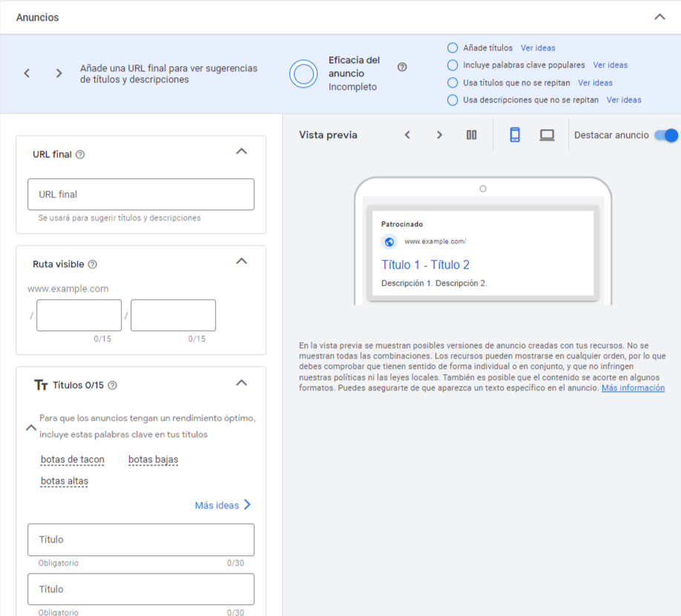681x616 pixels.
Task: Focus the first Ruta visible path field
Action: point(79,315)
